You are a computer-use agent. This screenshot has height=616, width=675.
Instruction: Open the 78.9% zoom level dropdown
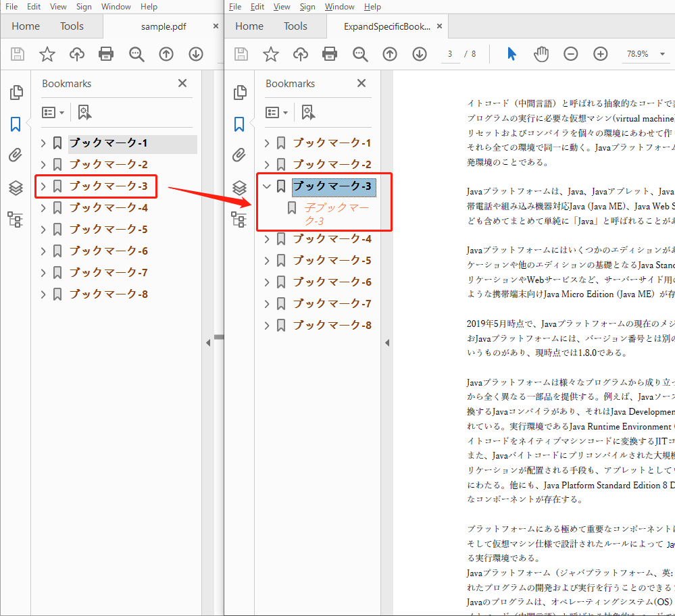pos(662,54)
